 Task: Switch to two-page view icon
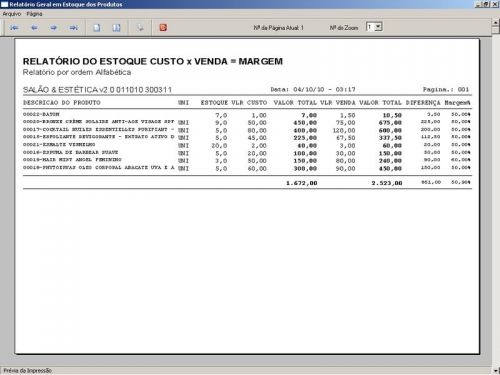(116, 28)
